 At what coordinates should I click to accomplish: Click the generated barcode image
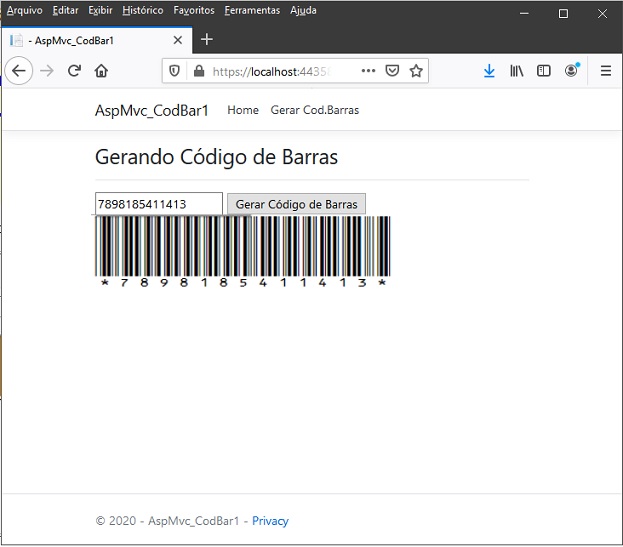tap(243, 252)
